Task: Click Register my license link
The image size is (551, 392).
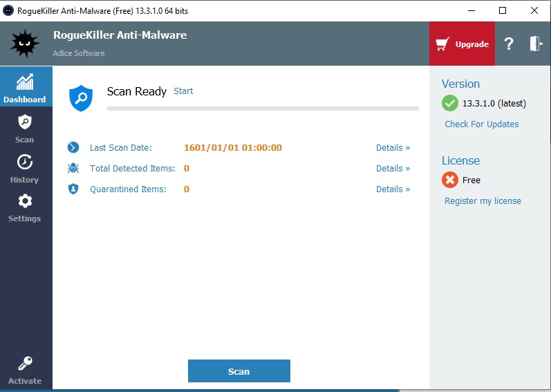Action: (483, 201)
